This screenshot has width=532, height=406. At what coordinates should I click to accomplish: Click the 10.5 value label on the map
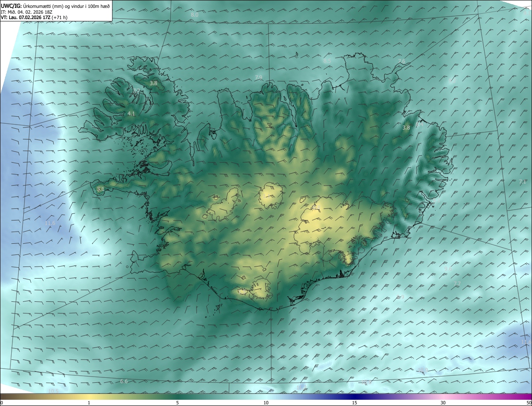(53, 391)
